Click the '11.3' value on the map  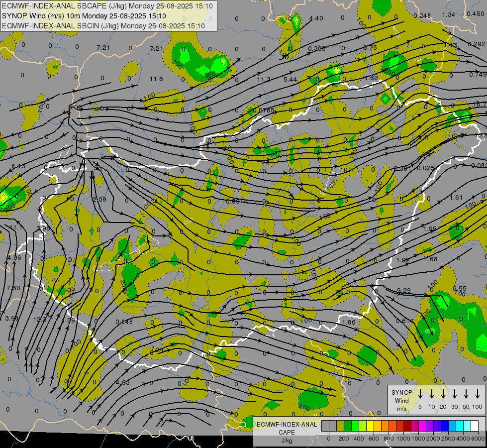264,80
